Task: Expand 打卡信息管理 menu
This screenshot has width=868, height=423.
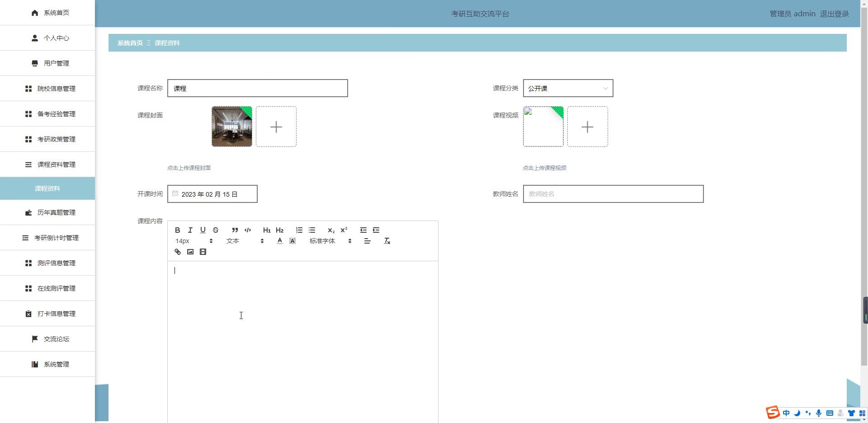Action: click(x=47, y=314)
